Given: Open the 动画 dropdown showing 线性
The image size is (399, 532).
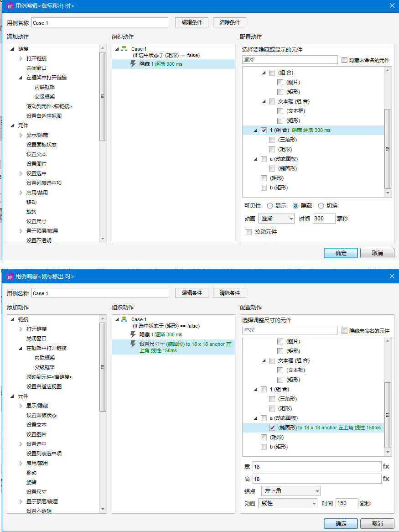Looking at the screenshot, I should pos(287,503).
